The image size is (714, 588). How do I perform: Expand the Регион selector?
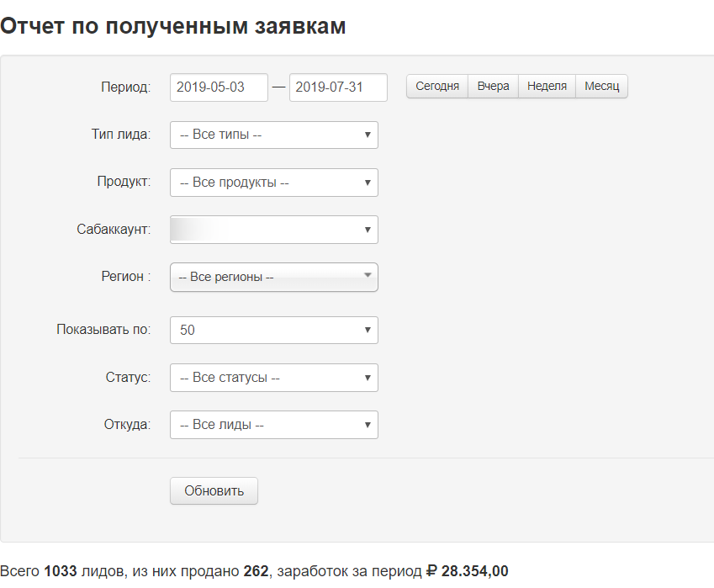coord(273,277)
